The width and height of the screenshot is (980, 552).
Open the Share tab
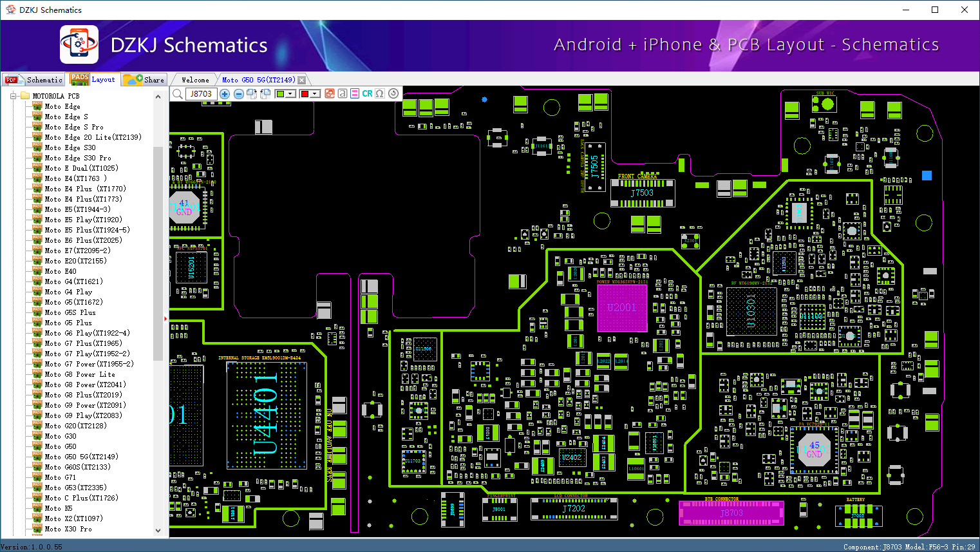tap(145, 80)
